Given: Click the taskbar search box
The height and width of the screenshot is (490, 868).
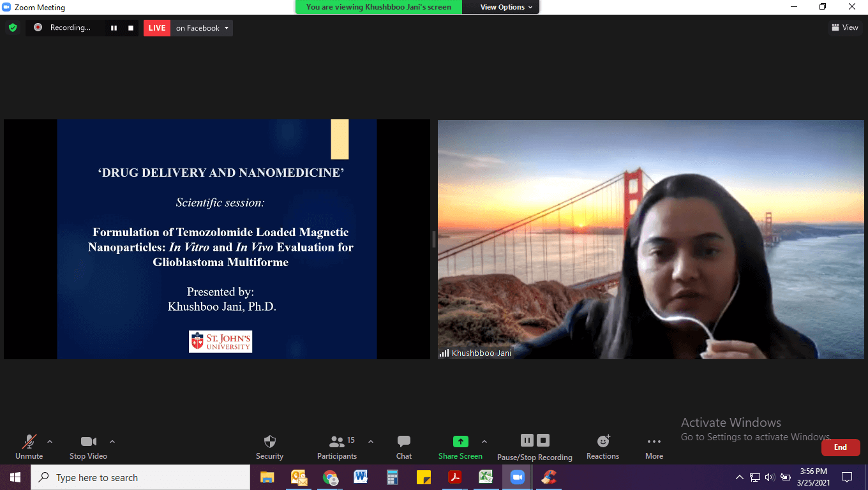Looking at the screenshot, I should point(140,477).
